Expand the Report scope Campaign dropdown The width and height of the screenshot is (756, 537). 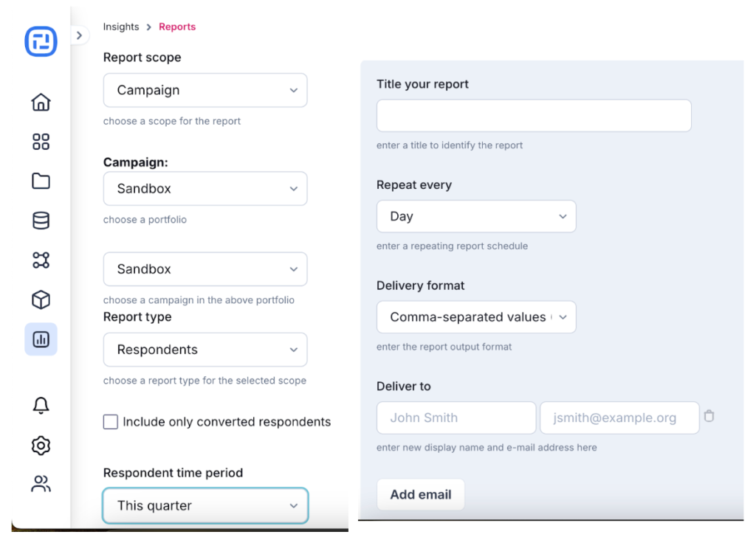205,90
